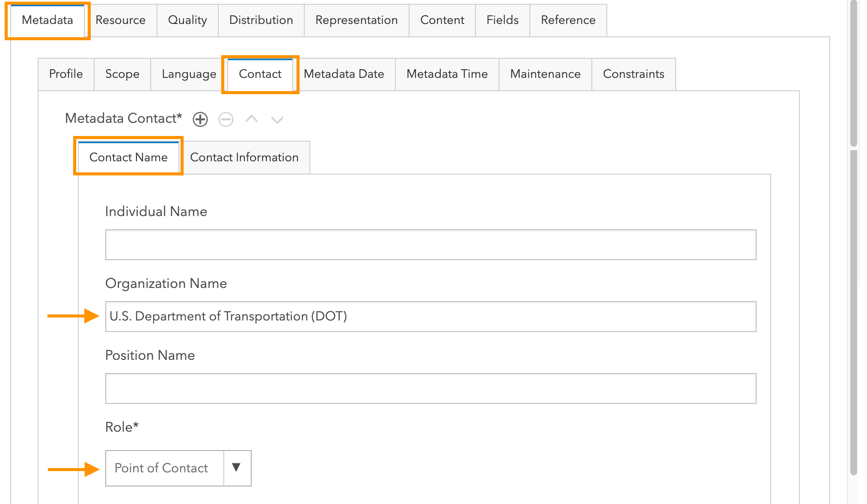
Task: Move the metadata contact up in order
Action: 252,119
